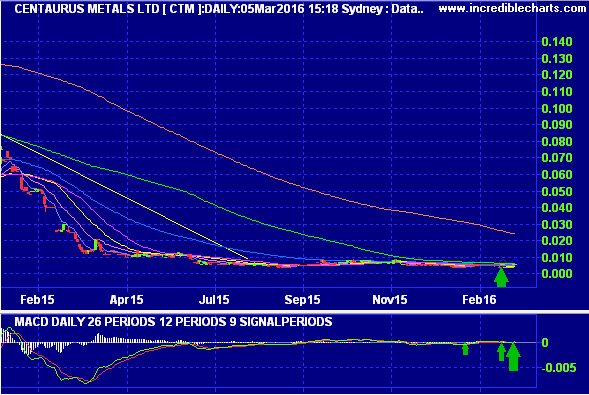Click the 0.000 price axis label
Screen dimensions: 589x395
click(557, 274)
